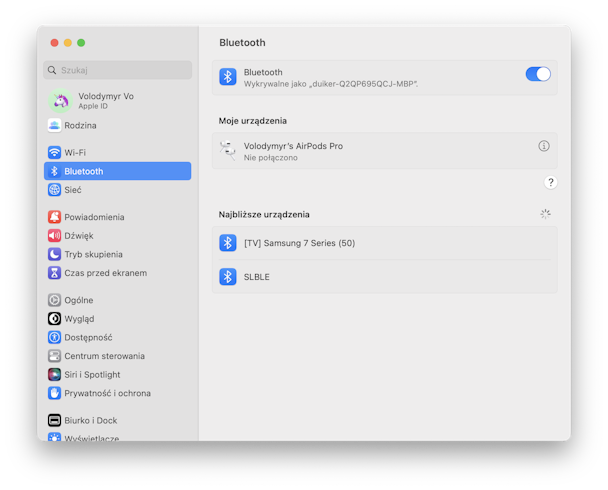Open Powiadomienia bell icon
The width and height of the screenshot is (608, 490).
(x=54, y=217)
